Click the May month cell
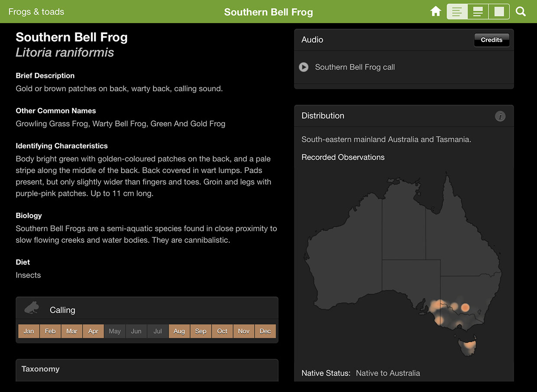The image size is (537, 392). (115, 331)
